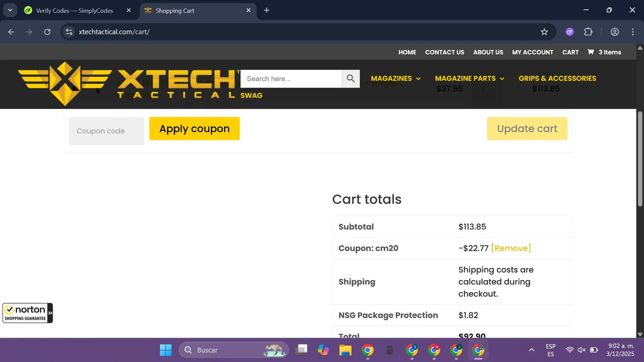Click the Update cart button

click(527, 129)
